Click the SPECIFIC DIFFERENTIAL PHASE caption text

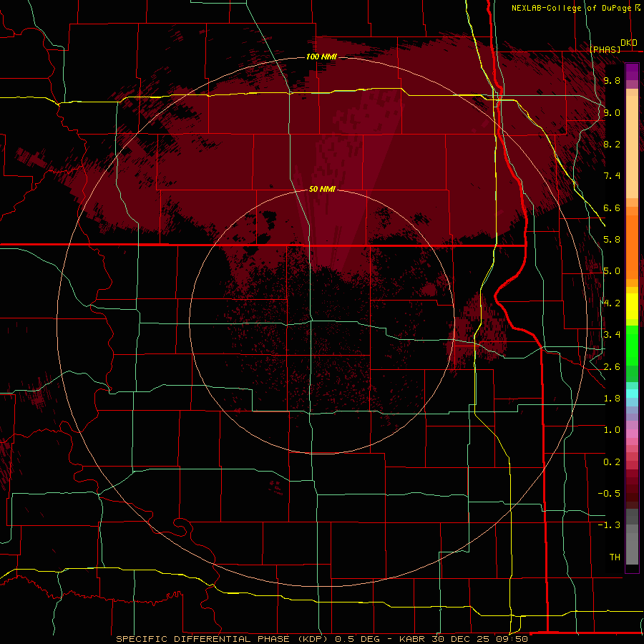[x=202, y=639]
